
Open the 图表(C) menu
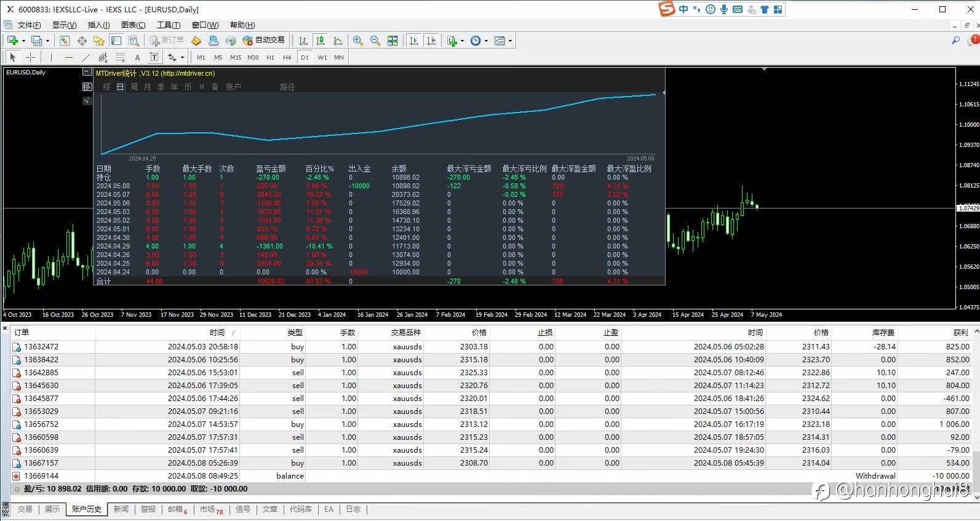click(x=133, y=25)
